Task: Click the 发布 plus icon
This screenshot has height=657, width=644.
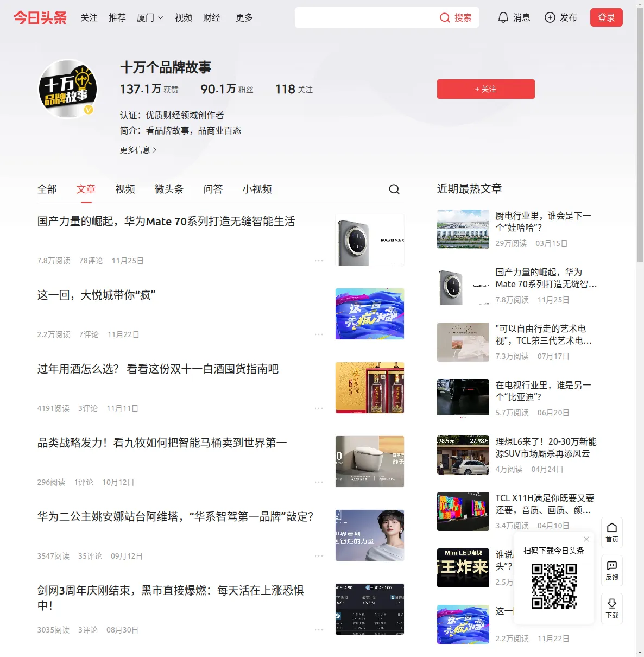Action: [550, 17]
